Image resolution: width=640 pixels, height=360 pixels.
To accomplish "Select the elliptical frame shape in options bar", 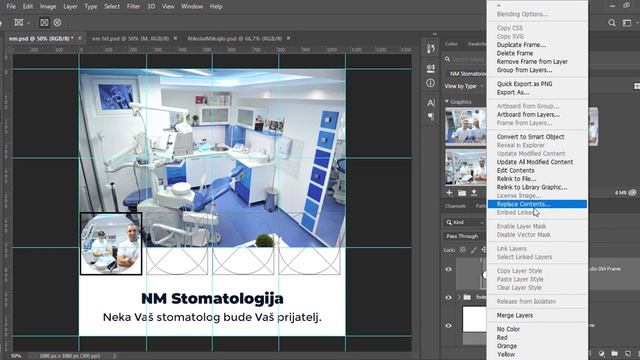I will pos(58,22).
